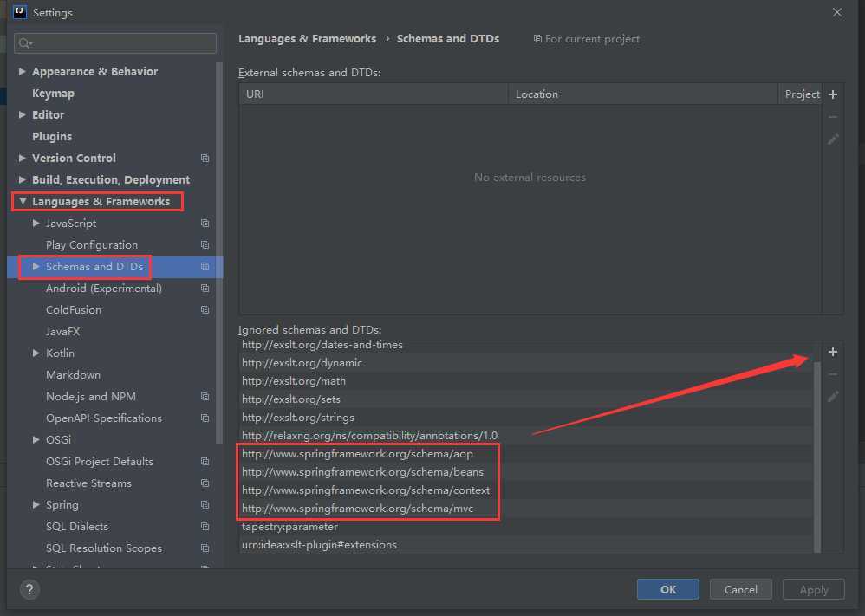The height and width of the screenshot is (616, 865).
Task: Expand the JavaScript node
Action: [36, 224]
